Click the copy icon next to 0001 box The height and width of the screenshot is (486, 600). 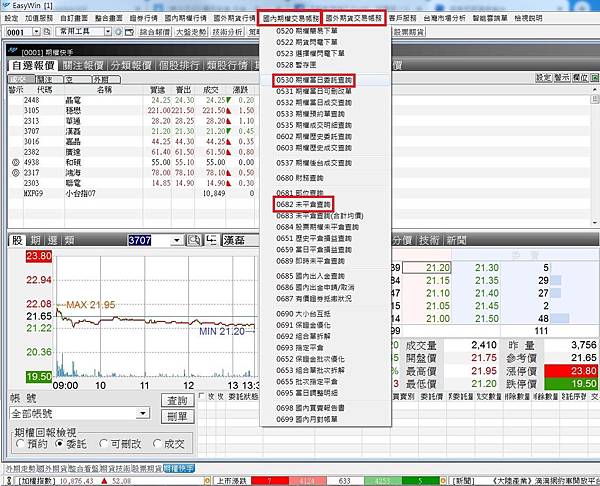(x=47, y=32)
